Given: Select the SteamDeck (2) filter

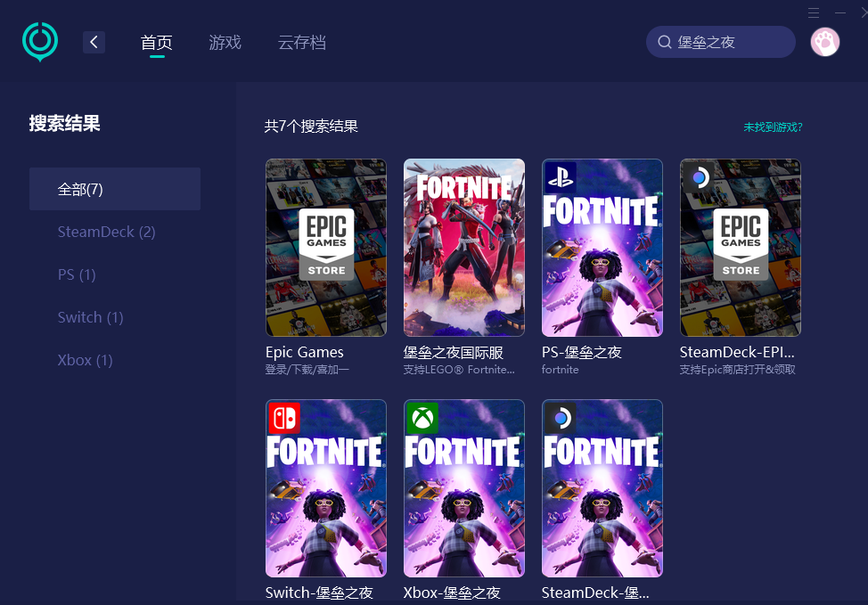Looking at the screenshot, I should 106,232.
